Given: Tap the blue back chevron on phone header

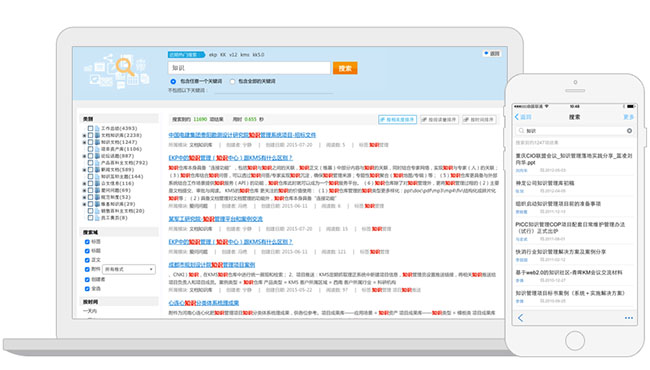Looking at the screenshot, I should coord(517,117).
